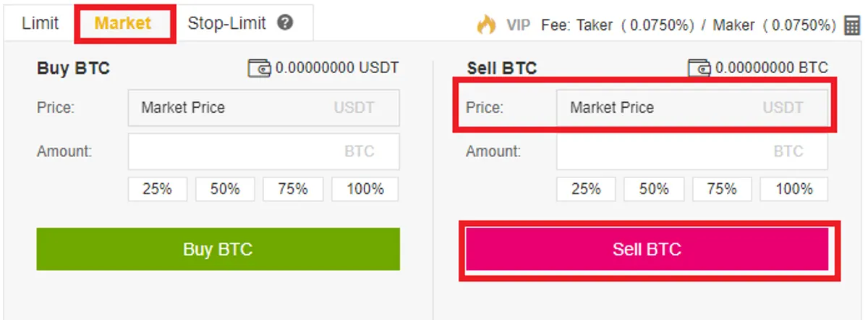The width and height of the screenshot is (868, 320).
Task: Click the VIP label link
Action: (519, 25)
